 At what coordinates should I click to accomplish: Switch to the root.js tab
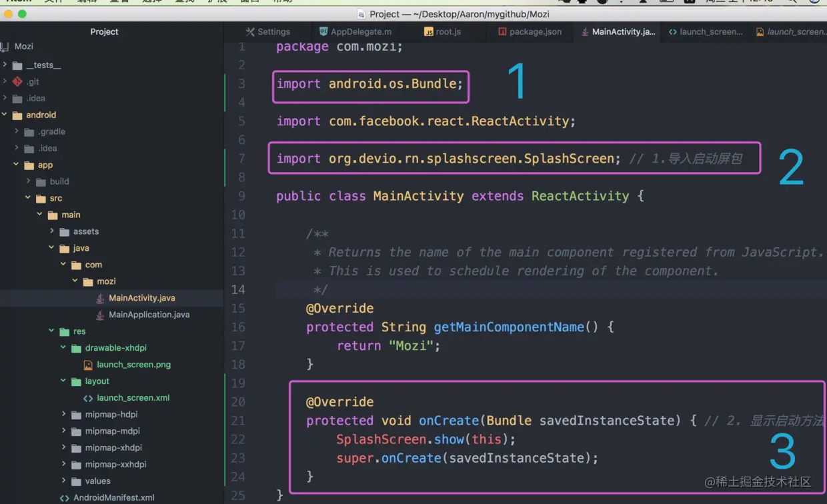point(443,31)
